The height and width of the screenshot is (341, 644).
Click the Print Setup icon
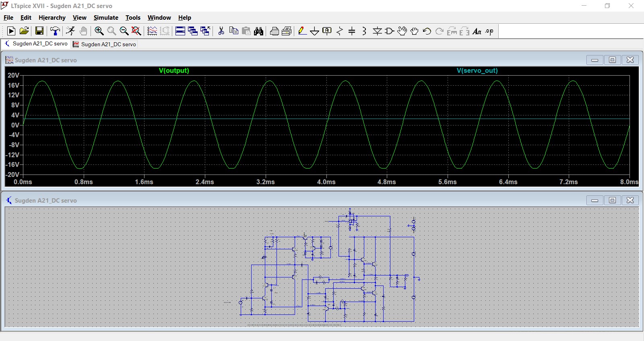[x=287, y=31]
